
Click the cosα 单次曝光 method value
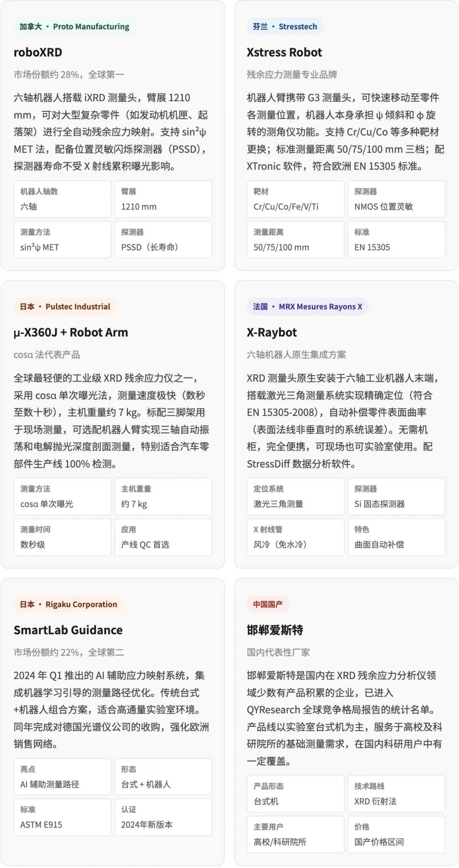[47, 504]
